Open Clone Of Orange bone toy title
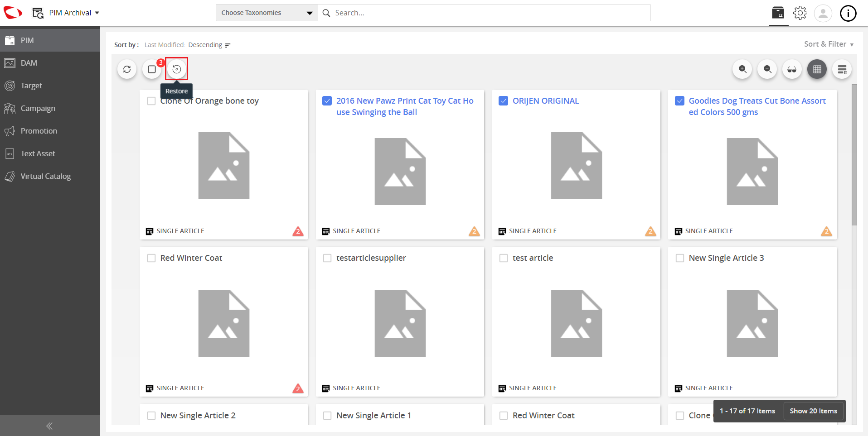 [x=209, y=101]
